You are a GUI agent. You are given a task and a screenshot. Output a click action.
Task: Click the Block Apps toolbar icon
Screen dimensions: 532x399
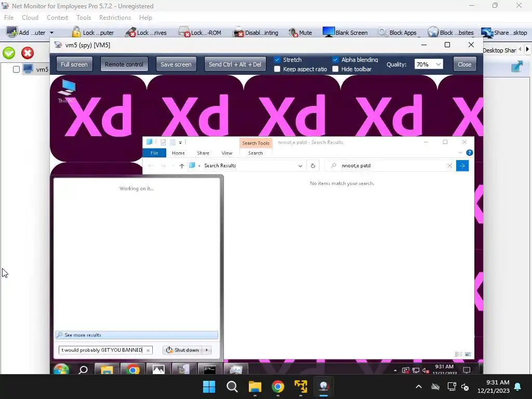pyautogui.click(x=383, y=32)
